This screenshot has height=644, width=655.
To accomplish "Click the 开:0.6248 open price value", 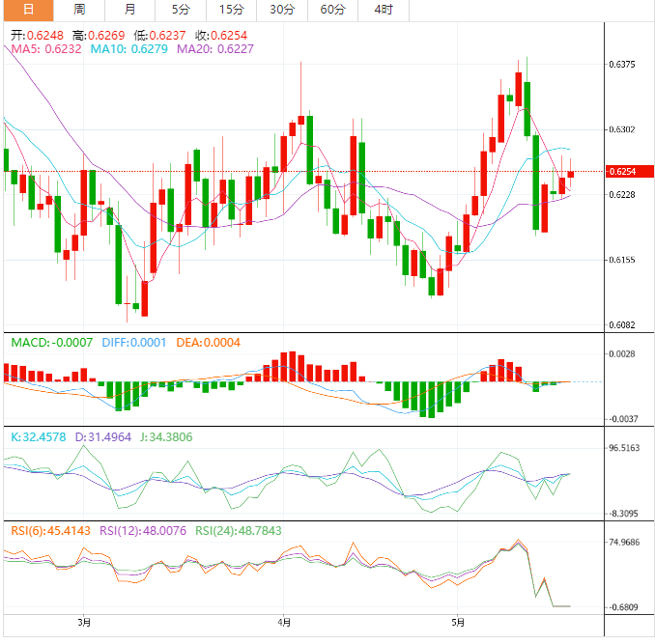I will 37,36.
